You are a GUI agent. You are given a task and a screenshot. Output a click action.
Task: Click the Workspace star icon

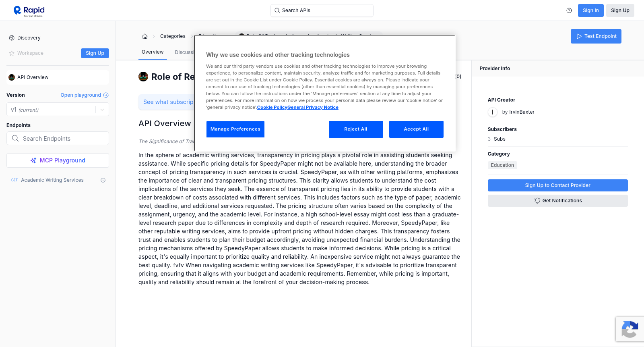click(x=12, y=53)
